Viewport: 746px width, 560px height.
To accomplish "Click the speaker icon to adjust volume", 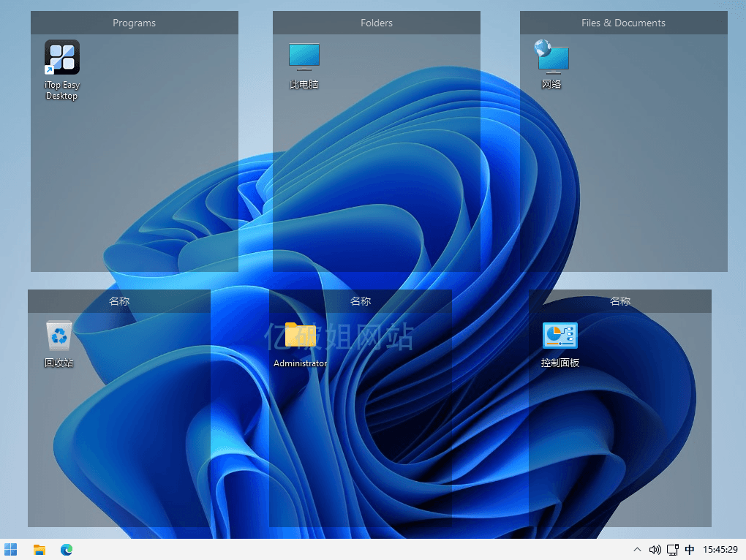I will tap(655, 549).
